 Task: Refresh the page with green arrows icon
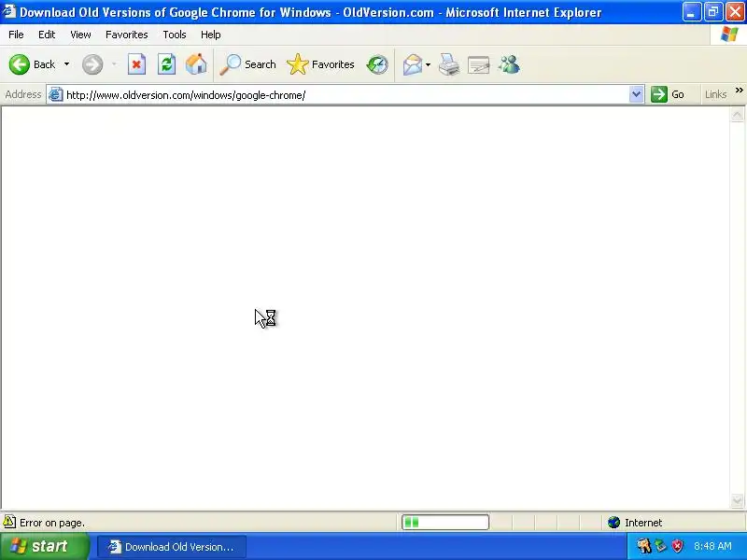(166, 64)
